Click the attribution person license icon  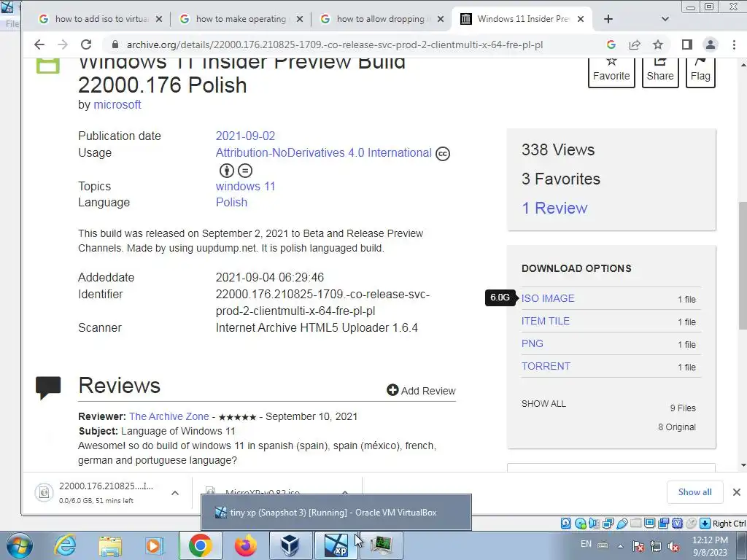pyautogui.click(x=226, y=171)
